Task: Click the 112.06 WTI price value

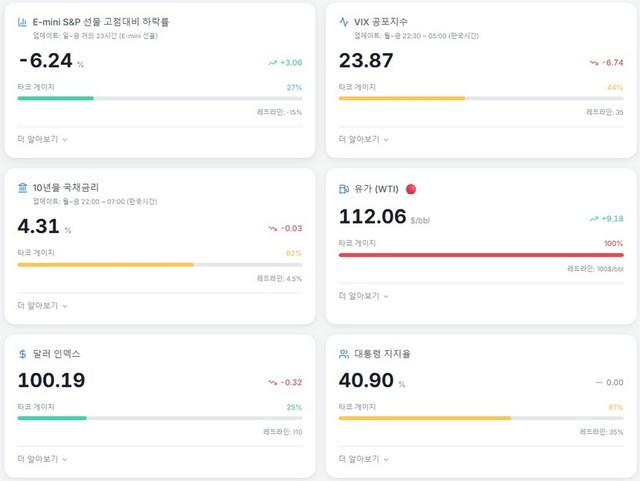Action: (372, 217)
